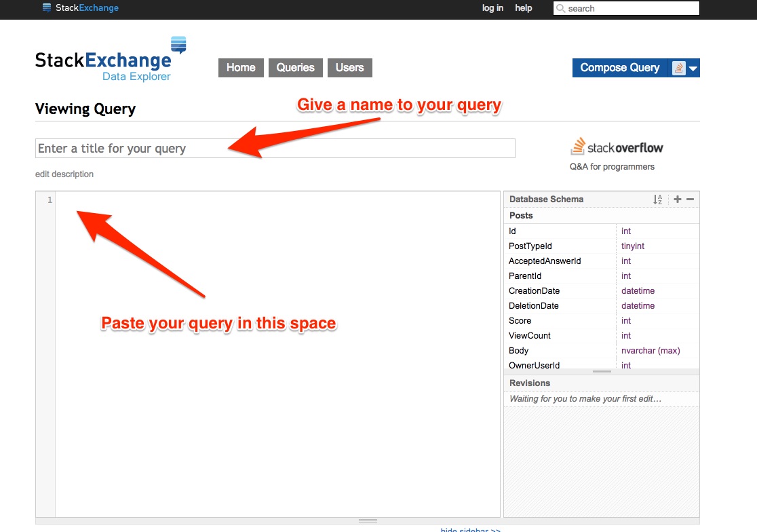
Task: Click the tinyint type label
Action: coord(633,246)
